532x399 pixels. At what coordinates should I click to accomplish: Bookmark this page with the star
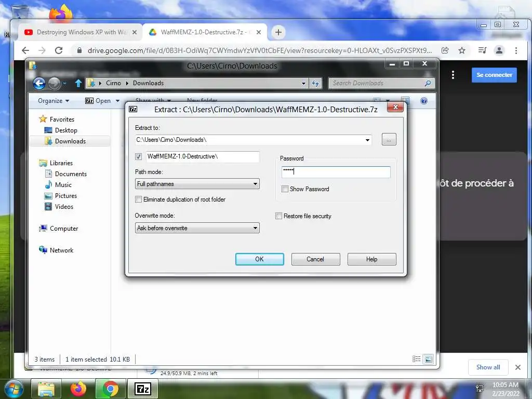(462, 50)
